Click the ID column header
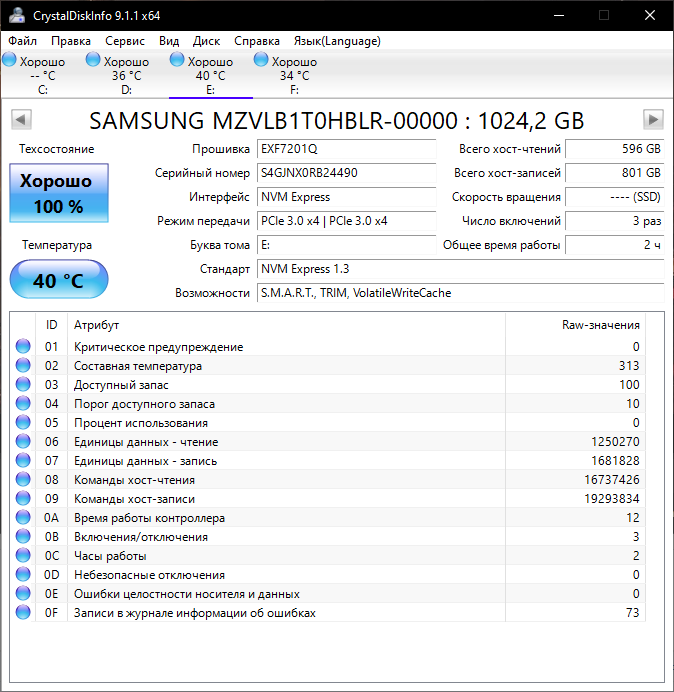The height and width of the screenshot is (692, 674). point(51,325)
